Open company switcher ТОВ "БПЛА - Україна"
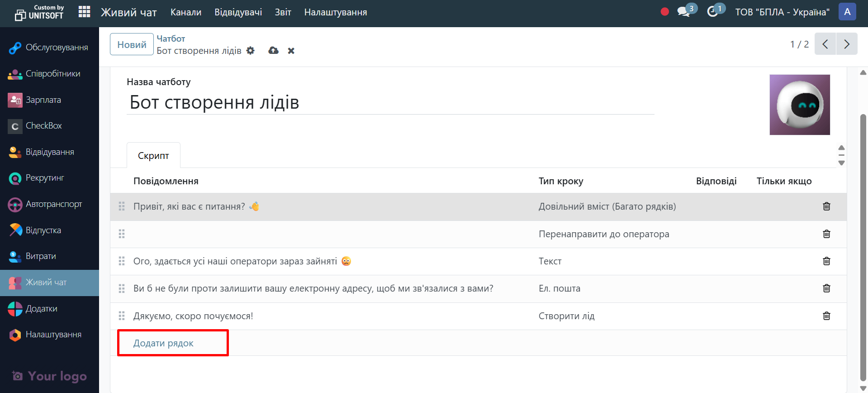The height and width of the screenshot is (393, 868). tap(782, 12)
